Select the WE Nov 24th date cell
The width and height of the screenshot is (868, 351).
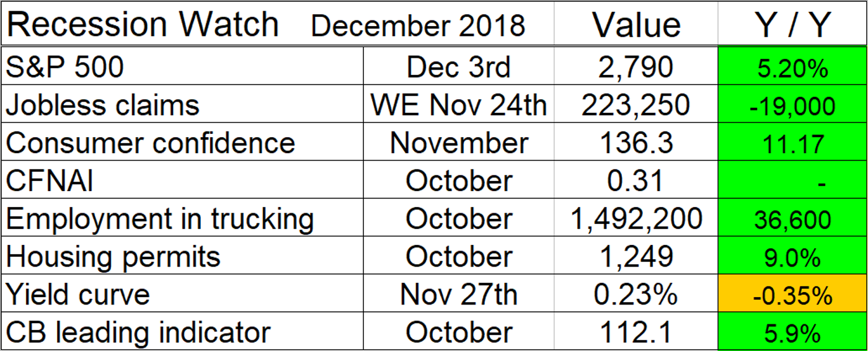[459, 105]
